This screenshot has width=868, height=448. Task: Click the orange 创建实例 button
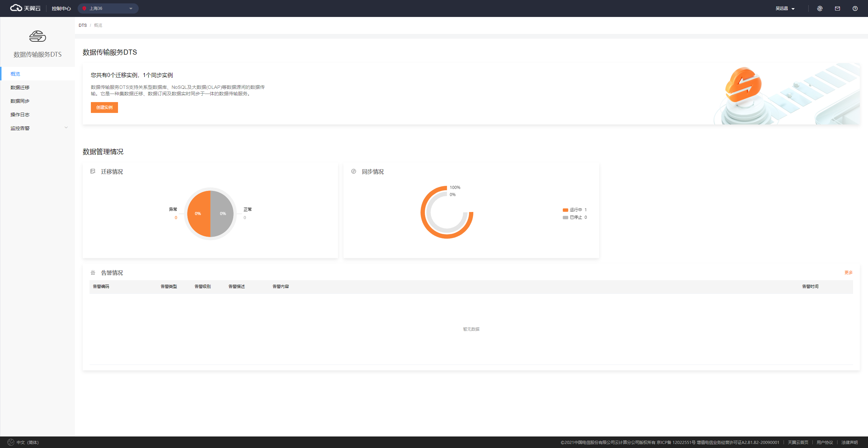(104, 108)
